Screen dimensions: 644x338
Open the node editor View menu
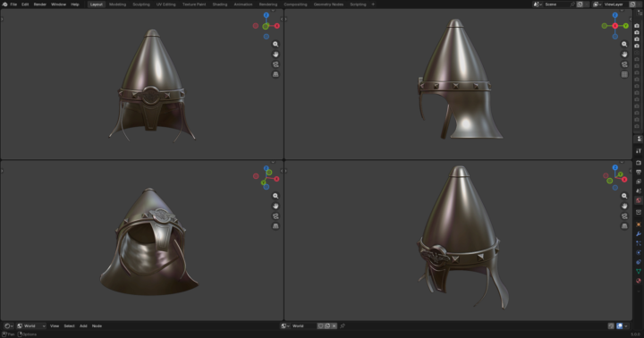click(55, 326)
